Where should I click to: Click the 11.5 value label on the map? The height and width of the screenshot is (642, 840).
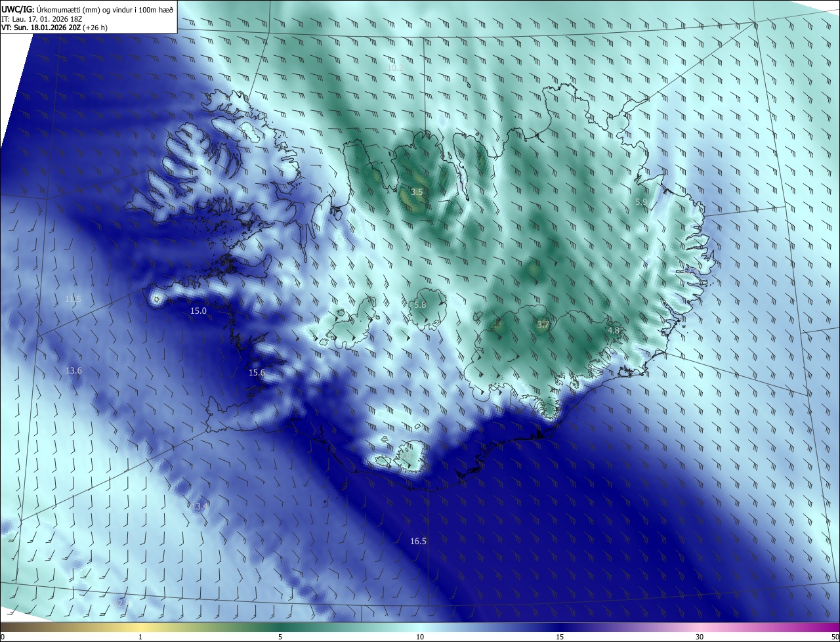[73, 299]
